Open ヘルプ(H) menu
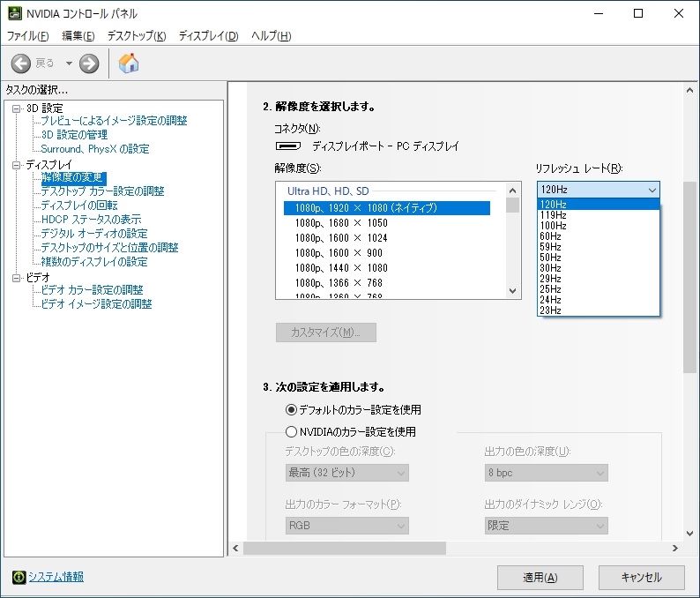The width and height of the screenshot is (700, 598). (271, 36)
